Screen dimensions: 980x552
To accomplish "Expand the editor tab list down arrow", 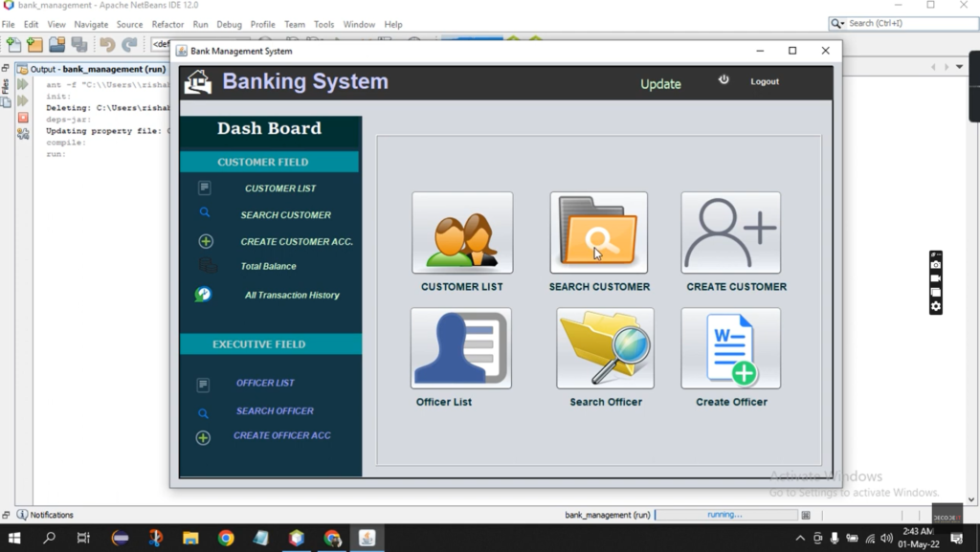I will (959, 67).
